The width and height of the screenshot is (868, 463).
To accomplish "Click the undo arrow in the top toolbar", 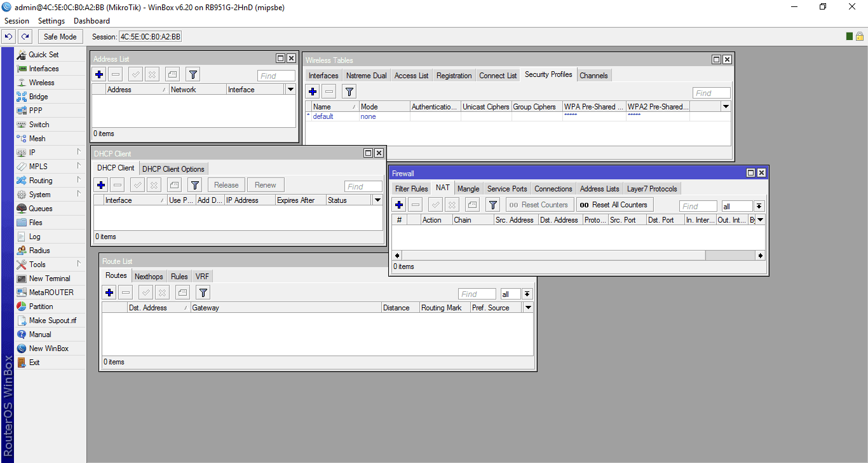I will pyautogui.click(x=8, y=36).
